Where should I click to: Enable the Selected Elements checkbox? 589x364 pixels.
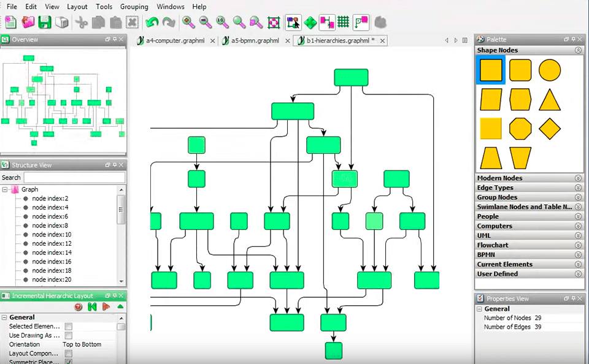[69, 327]
